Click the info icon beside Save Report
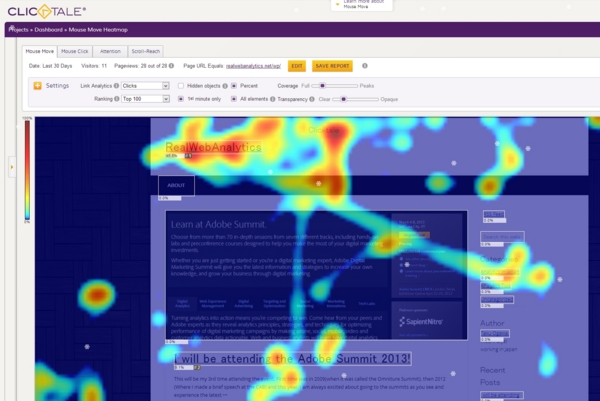Screen dimensions: 600x401 (365, 66)
